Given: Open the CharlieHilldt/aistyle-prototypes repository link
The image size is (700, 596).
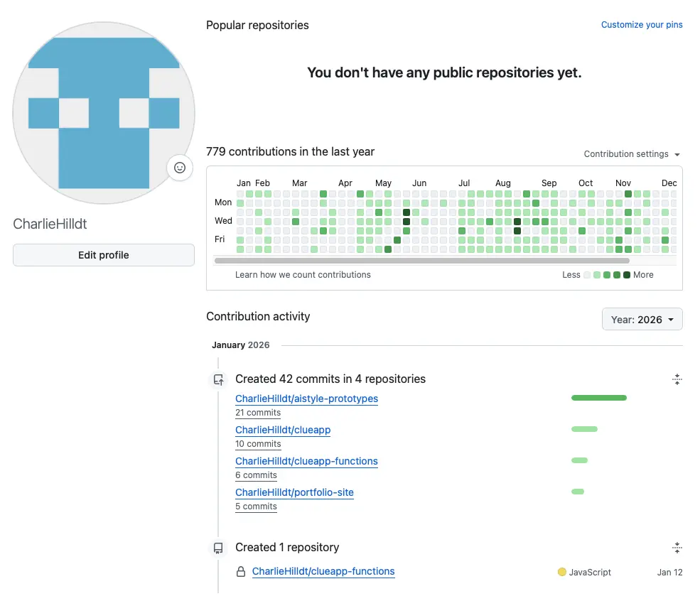Looking at the screenshot, I should (306, 399).
